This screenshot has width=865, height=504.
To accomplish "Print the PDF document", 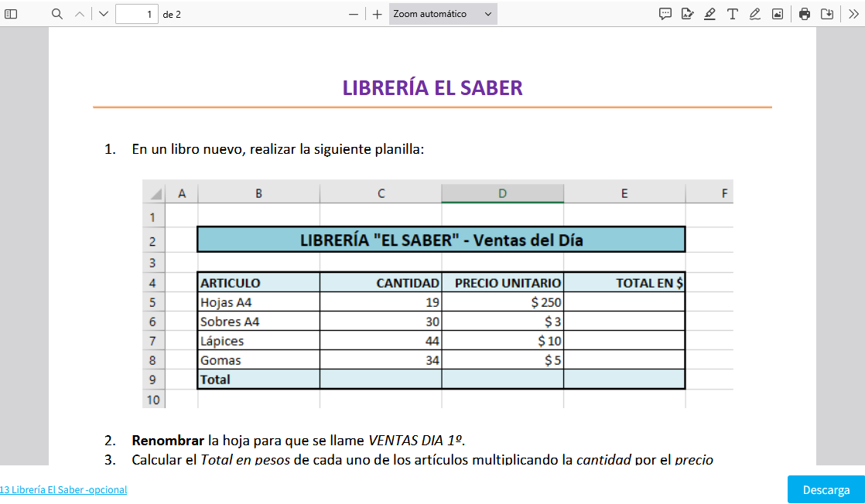I will pos(805,14).
